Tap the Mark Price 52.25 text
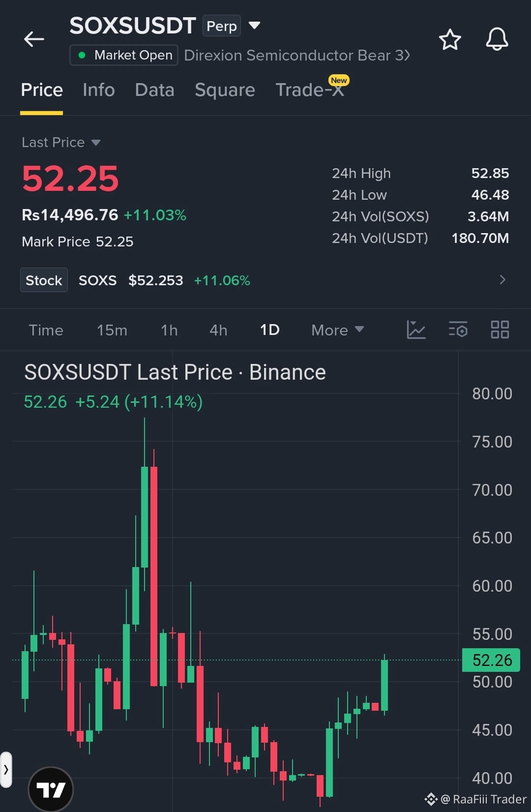 (78, 241)
